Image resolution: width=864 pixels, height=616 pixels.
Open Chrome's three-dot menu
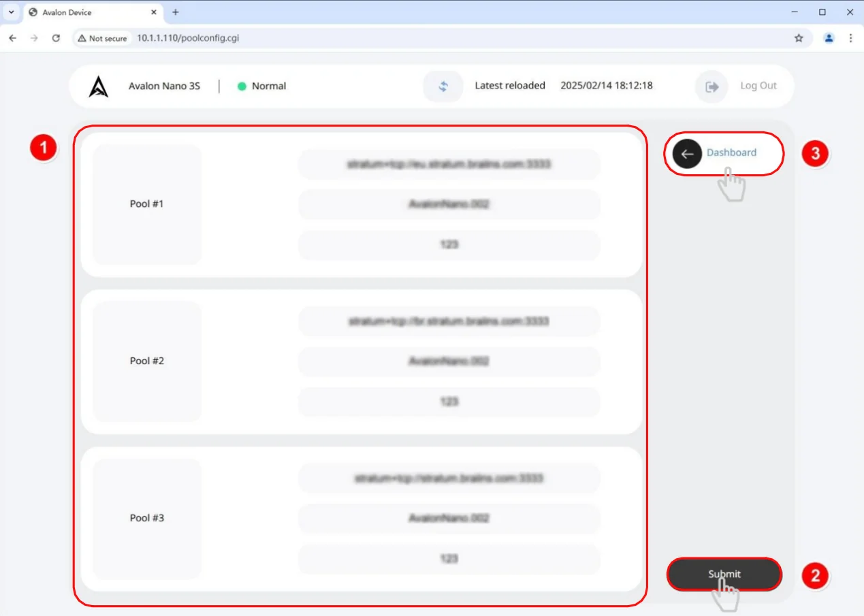click(850, 38)
